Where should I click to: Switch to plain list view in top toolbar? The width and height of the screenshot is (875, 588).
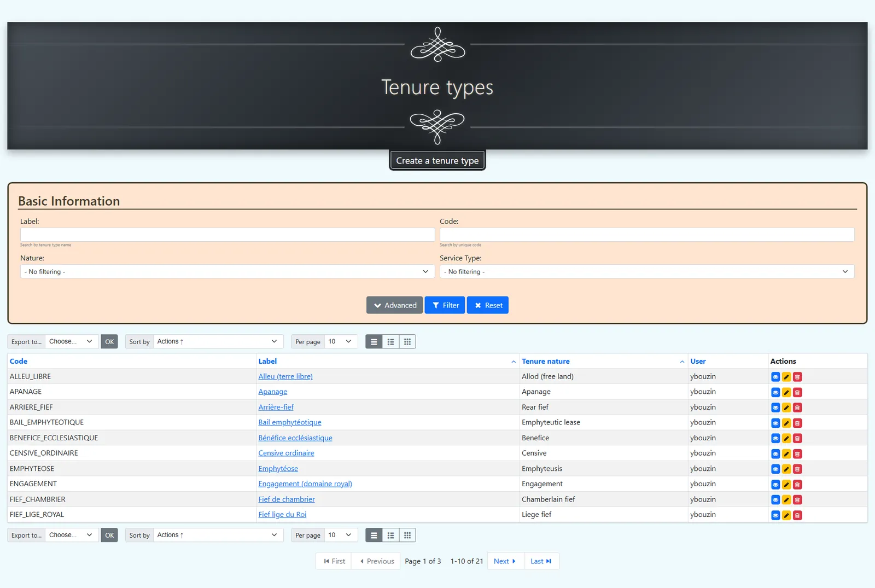374,342
